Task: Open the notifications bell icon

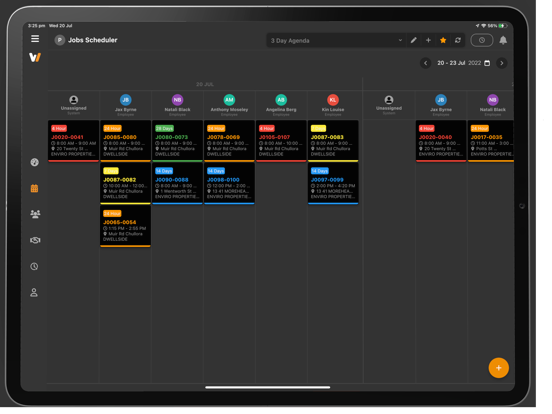Action: (x=503, y=40)
